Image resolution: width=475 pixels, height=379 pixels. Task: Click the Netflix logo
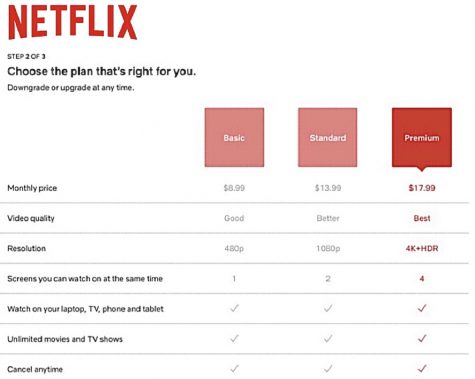tap(72, 22)
